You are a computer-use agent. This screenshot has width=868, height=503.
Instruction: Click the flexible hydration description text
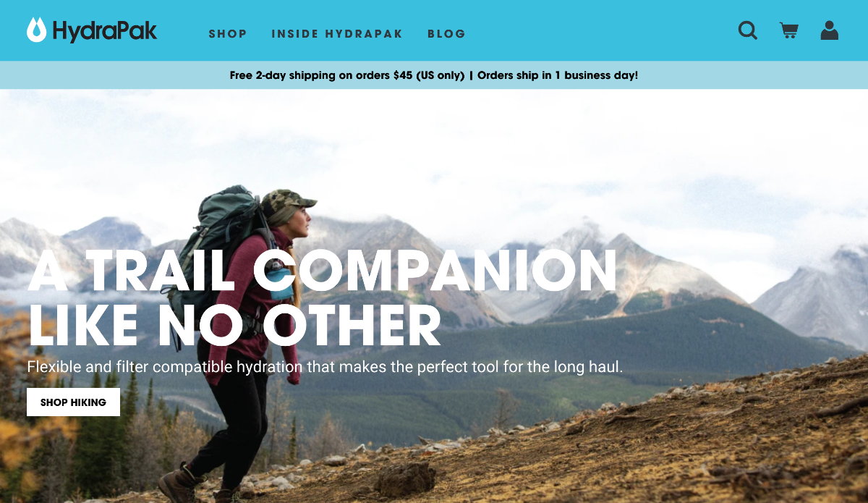325,367
